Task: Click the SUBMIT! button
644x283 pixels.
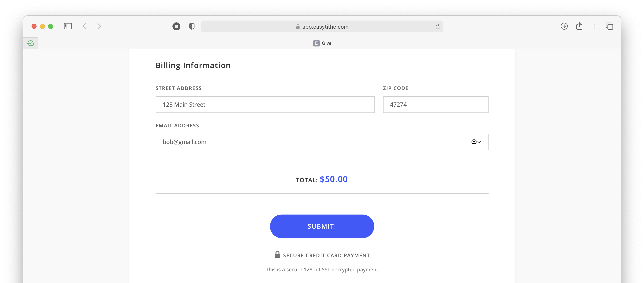Action: pyautogui.click(x=322, y=226)
